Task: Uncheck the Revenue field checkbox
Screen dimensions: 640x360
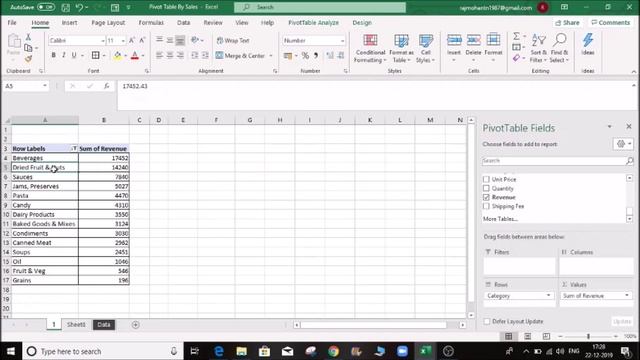Action: pyautogui.click(x=486, y=197)
